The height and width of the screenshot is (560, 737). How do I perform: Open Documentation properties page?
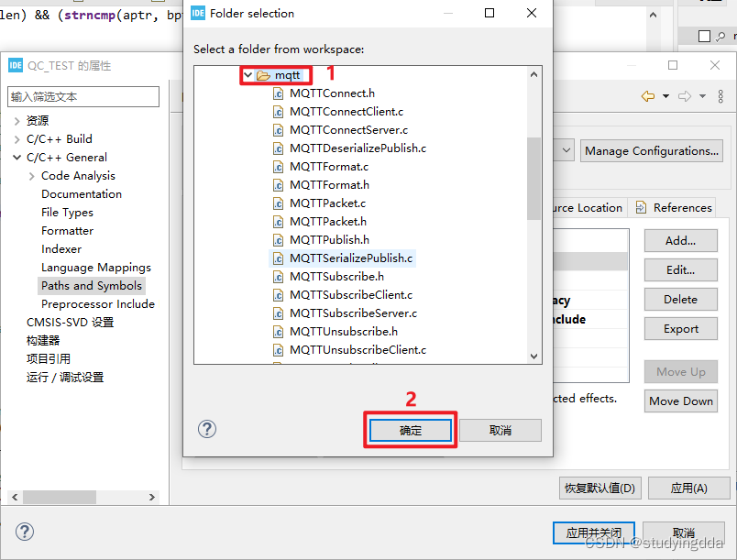click(x=82, y=194)
